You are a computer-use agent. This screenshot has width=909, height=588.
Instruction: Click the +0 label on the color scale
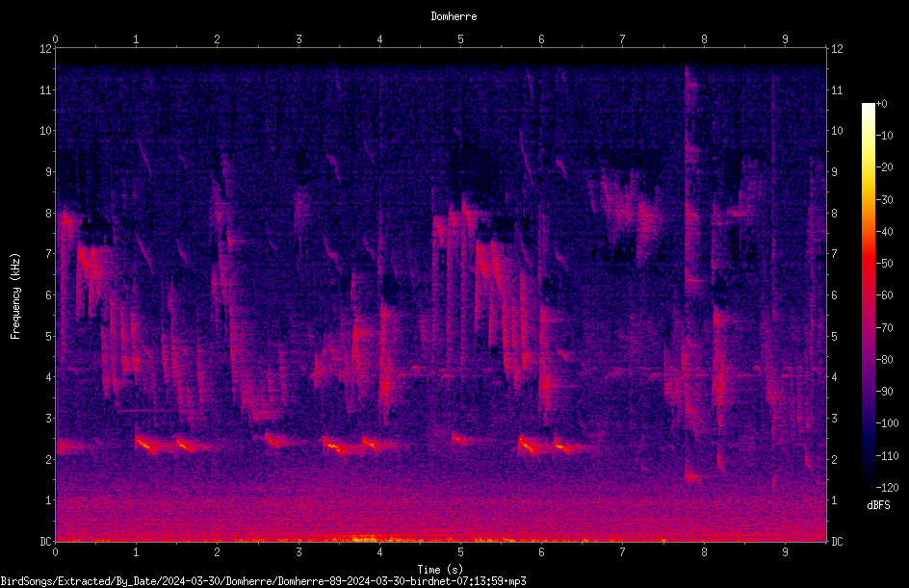coord(882,104)
